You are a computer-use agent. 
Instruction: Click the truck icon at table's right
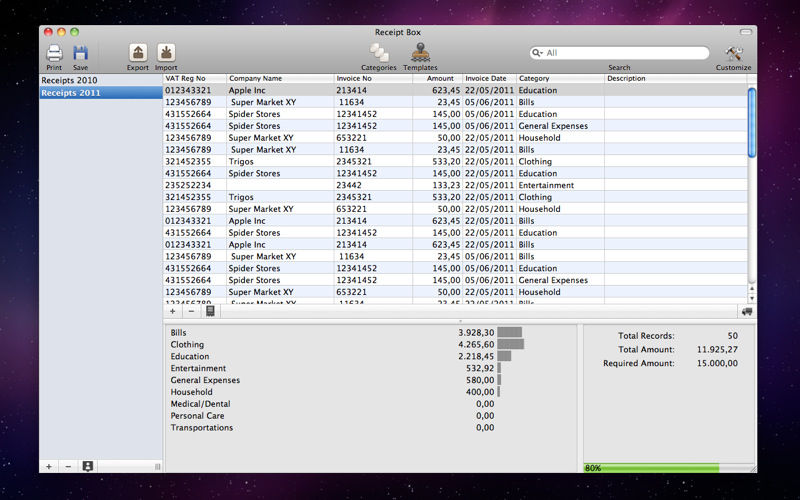coord(747,311)
